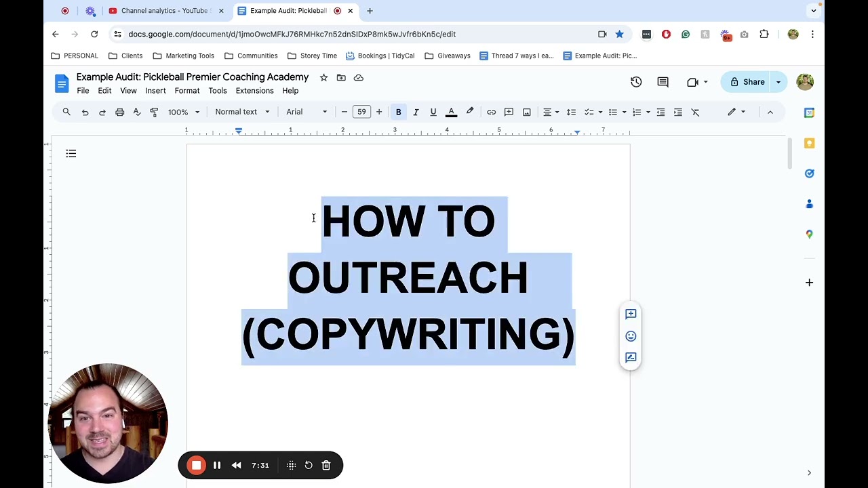The width and height of the screenshot is (868, 488).
Task: Run spelling and grammar check
Action: (x=137, y=112)
